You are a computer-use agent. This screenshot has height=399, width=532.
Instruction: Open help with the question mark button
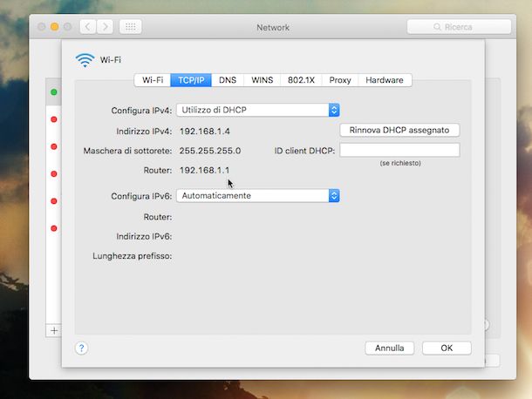[81, 348]
